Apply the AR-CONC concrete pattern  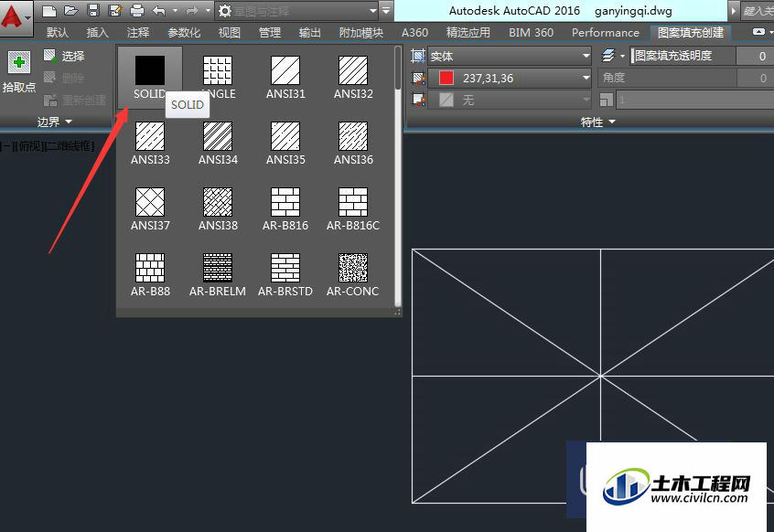pyautogui.click(x=353, y=275)
